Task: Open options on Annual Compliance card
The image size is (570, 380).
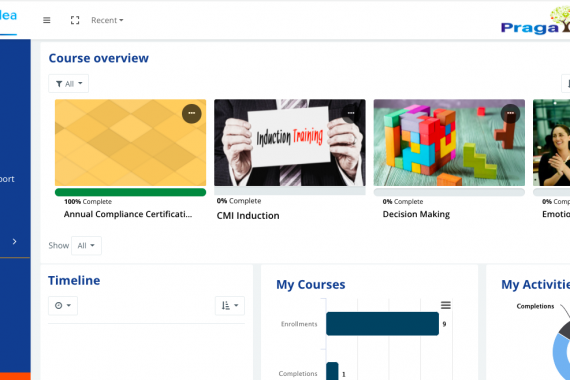Action: click(x=192, y=113)
